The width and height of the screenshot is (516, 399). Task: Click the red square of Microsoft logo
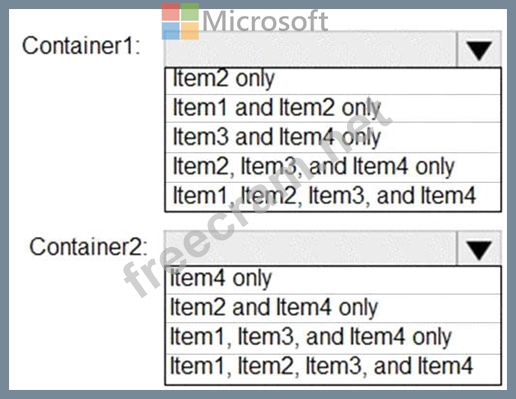(170, 12)
